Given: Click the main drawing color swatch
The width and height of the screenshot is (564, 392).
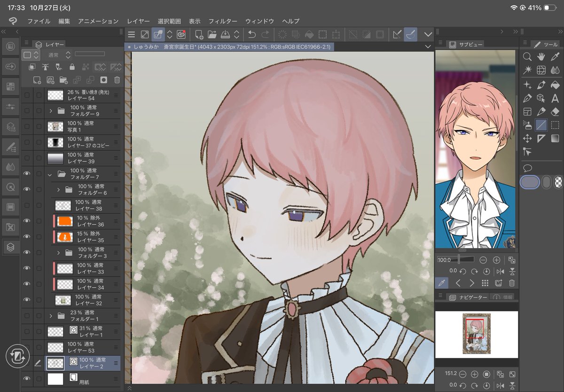Looking at the screenshot, I should 530,182.
